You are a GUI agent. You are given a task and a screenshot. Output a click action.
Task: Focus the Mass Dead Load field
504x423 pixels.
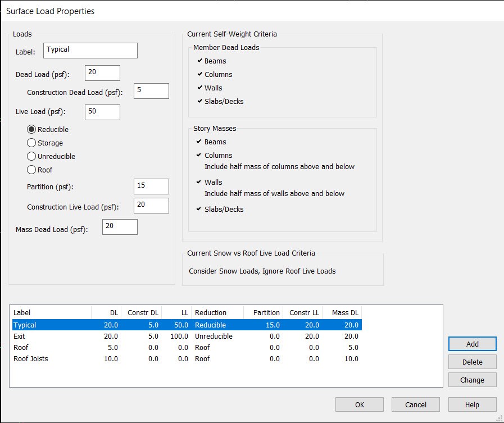(120, 227)
